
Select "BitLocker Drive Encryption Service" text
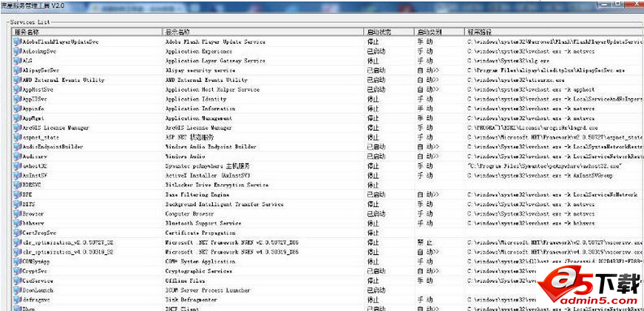pos(217,185)
